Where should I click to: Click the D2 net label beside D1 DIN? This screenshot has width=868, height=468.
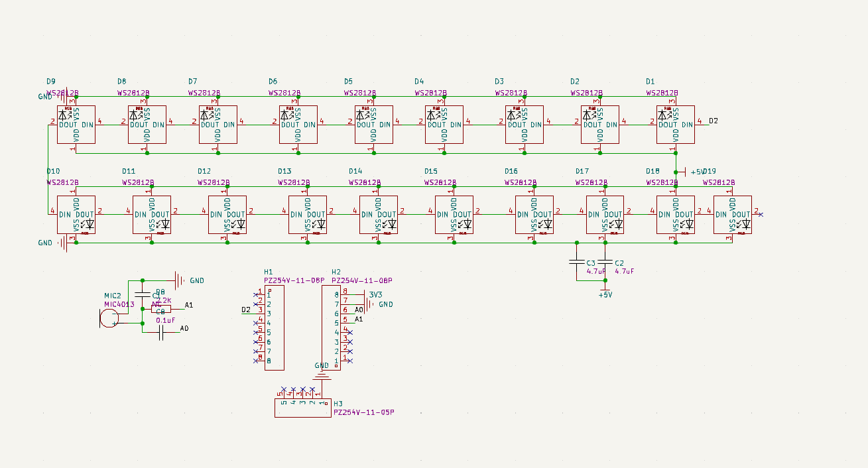point(713,121)
